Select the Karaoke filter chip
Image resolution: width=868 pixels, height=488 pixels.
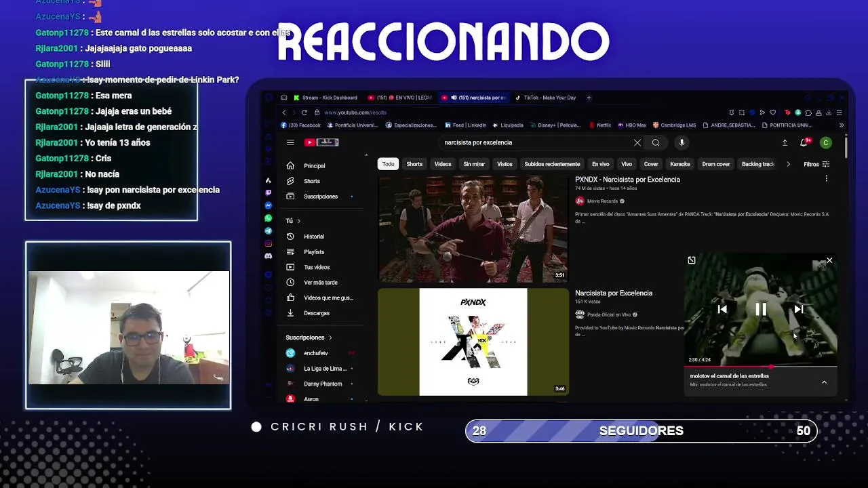click(680, 164)
